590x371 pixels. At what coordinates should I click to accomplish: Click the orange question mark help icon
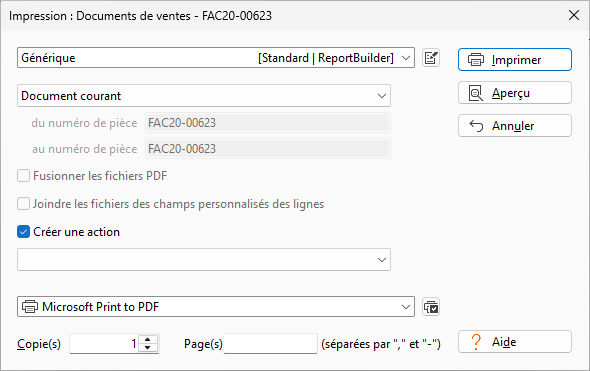(x=476, y=342)
